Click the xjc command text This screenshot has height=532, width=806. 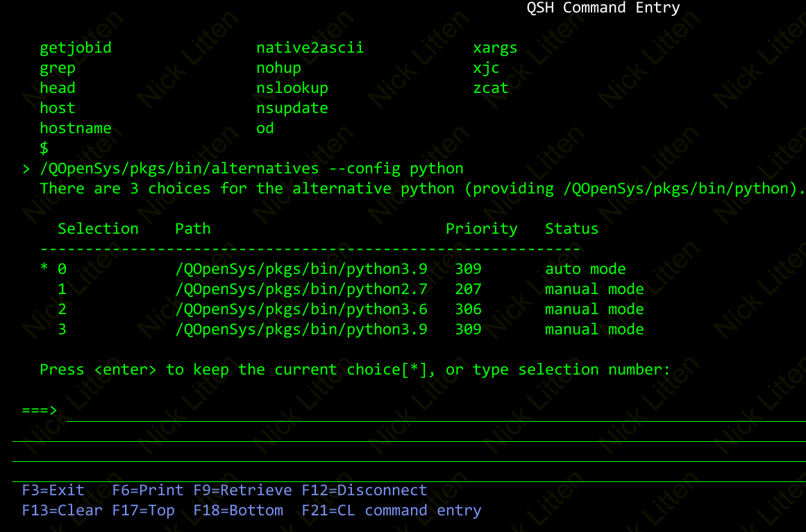(x=486, y=68)
